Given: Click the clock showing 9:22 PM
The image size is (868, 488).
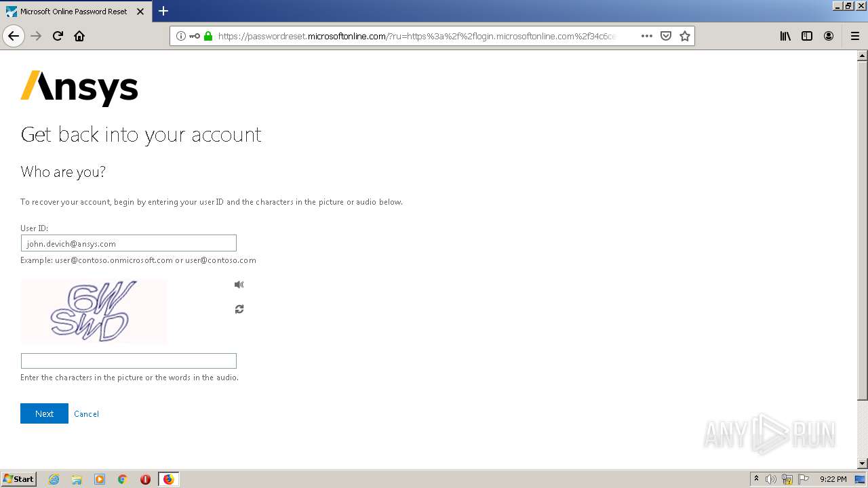Looking at the screenshot, I should [833, 479].
